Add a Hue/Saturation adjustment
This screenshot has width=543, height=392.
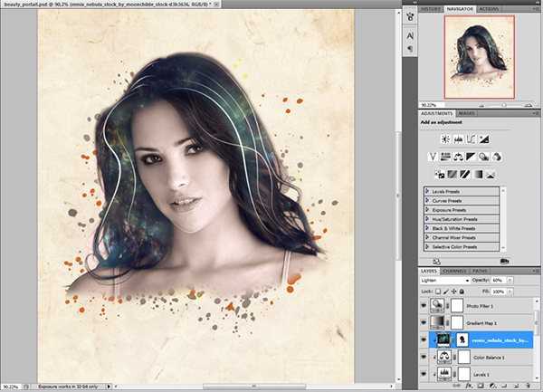(x=445, y=157)
